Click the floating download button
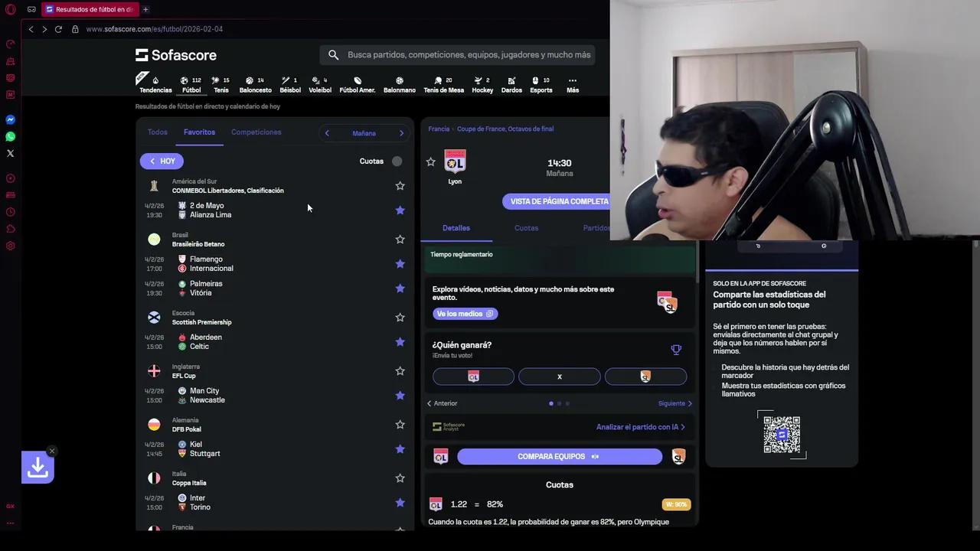The height and width of the screenshot is (551, 980). pyautogui.click(x=38, y=468)
